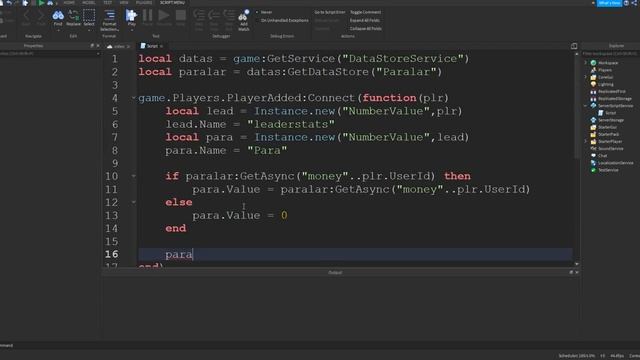Close the Script tab with its X
The image size is (640, 360).
[x=161, y=46]
